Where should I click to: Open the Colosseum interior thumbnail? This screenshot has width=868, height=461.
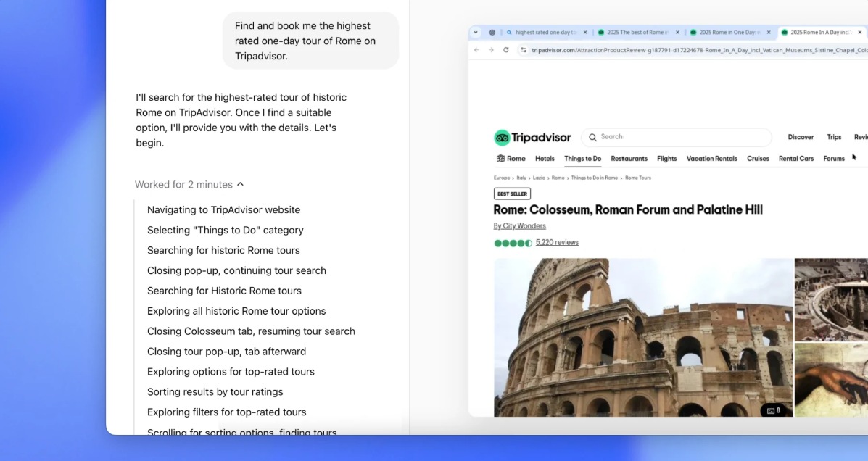831,299
